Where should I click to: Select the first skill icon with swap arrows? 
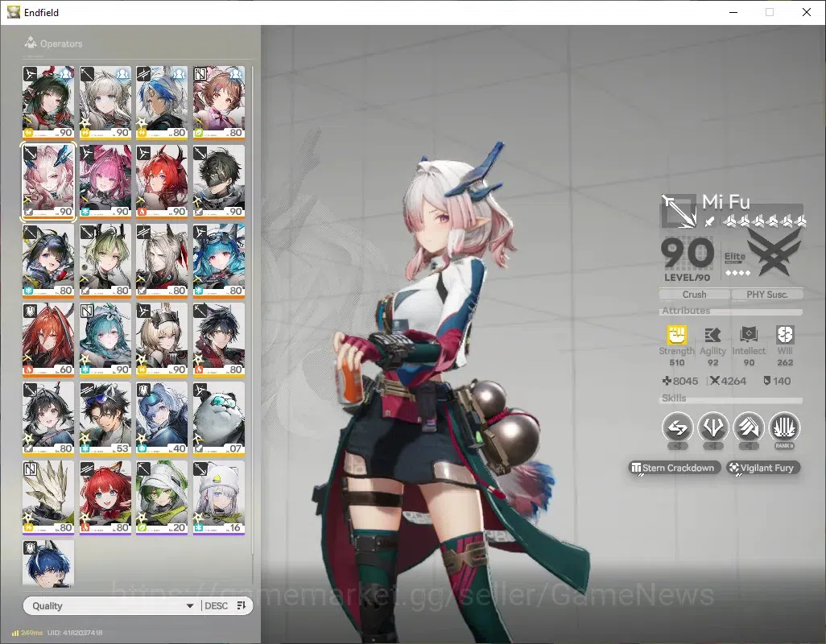(677, 427)
